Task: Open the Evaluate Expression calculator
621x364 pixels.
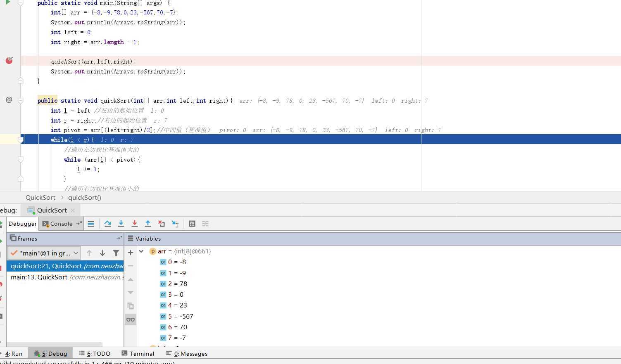Action: tap(192, 224)
